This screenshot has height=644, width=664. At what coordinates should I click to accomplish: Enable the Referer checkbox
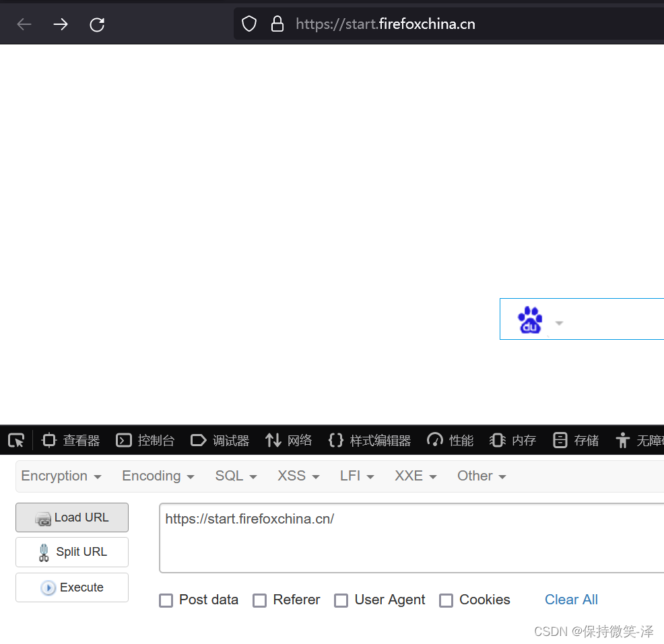tap(259, 600)
